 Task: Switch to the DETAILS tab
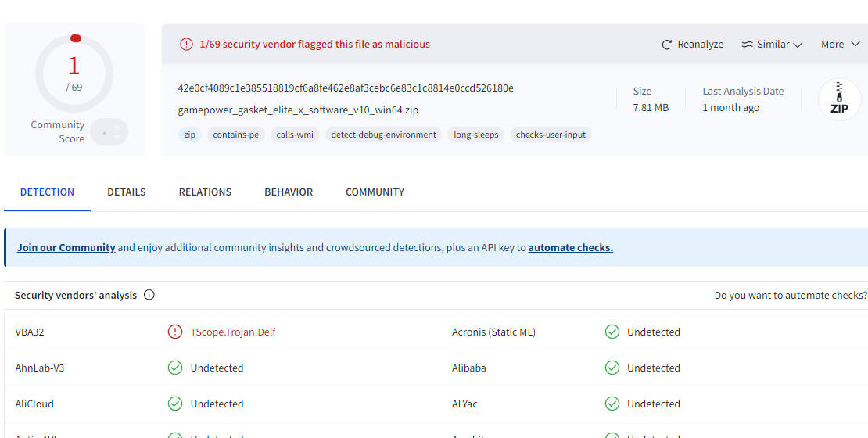coord(127,192)
